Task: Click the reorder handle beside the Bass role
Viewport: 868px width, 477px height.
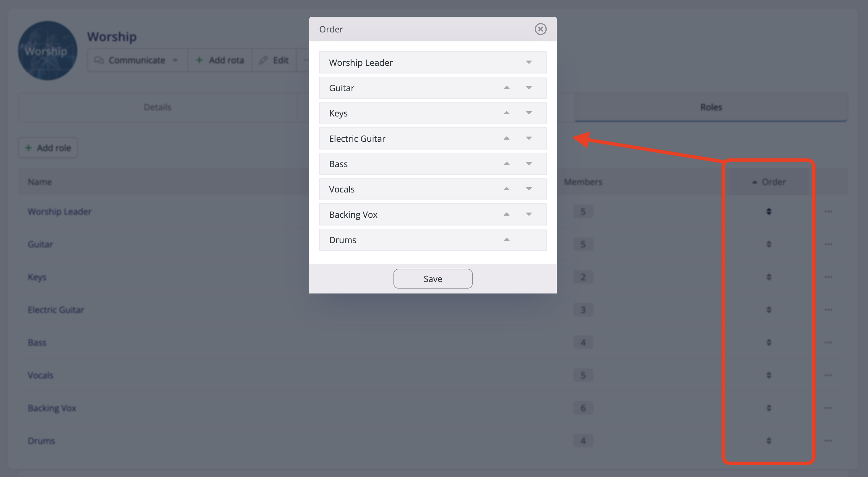Action: coord(769,342)
